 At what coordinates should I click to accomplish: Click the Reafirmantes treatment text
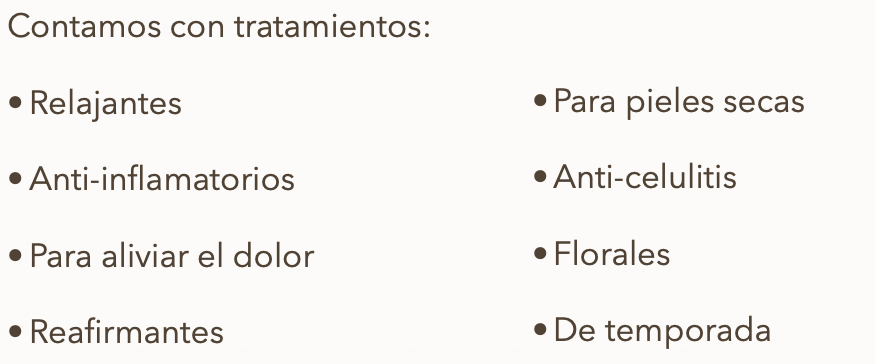[x=127, y=332]
